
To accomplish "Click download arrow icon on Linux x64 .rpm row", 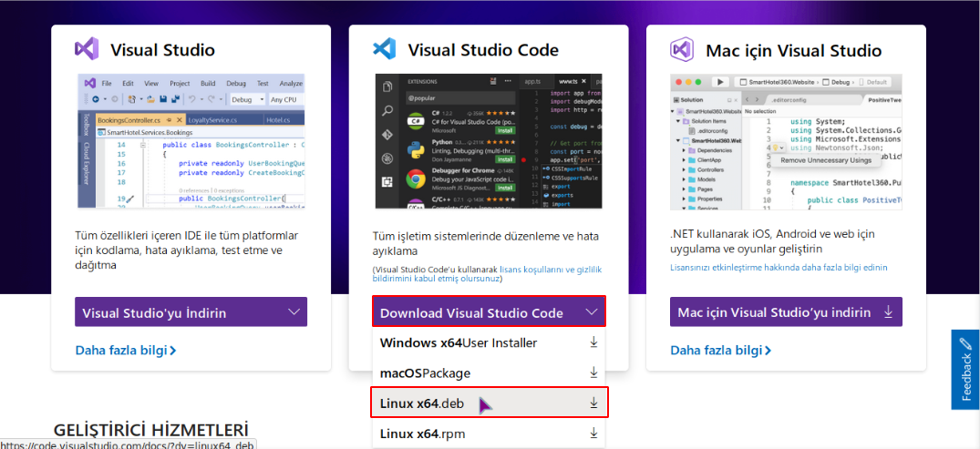I will tap(593, 433).
